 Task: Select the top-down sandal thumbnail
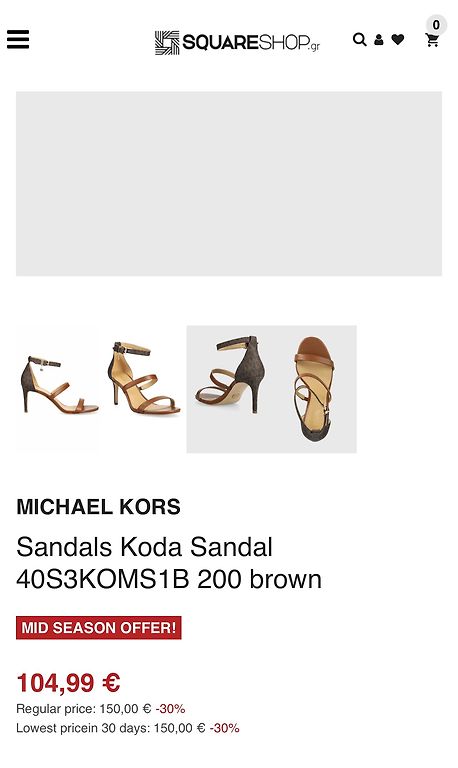click(314, 389)
